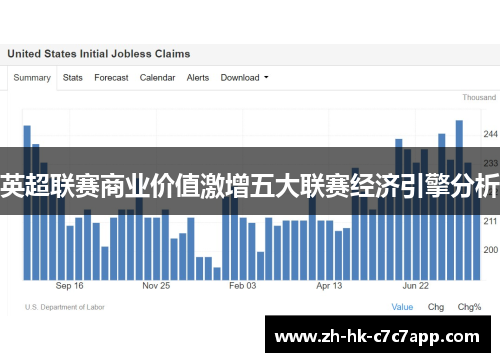This screenshot has height=362, width=500.
Task: Click the Thousand unit label
Action: point(479,97)
